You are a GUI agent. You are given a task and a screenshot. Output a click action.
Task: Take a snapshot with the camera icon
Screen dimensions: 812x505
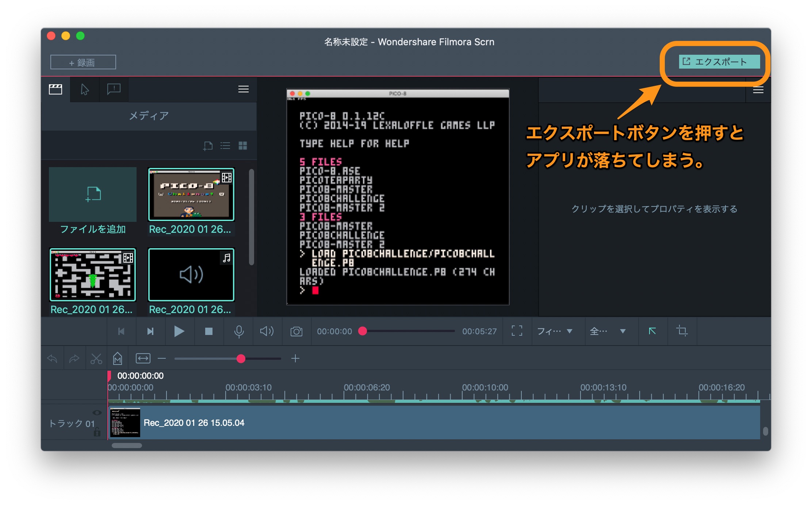coord(296,331)
